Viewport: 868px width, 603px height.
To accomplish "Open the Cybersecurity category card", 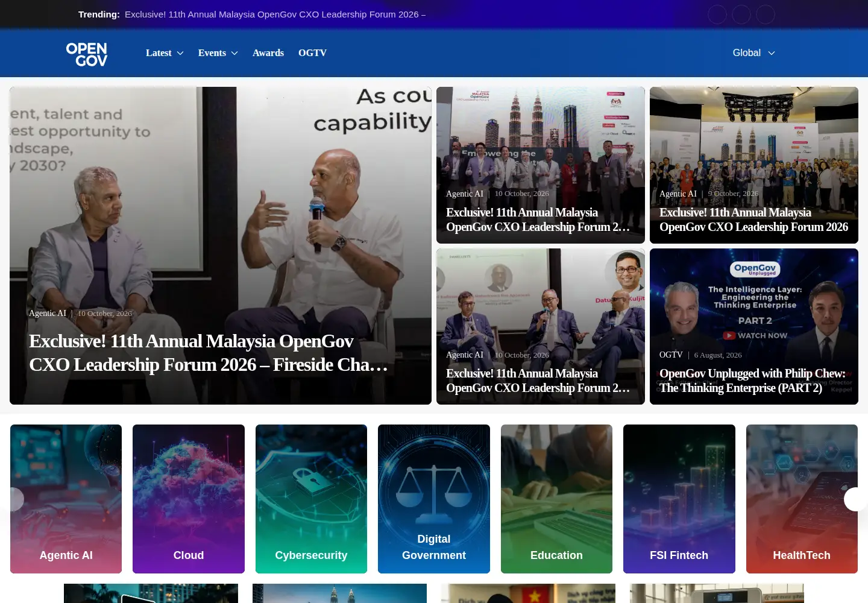I will 311,499.
